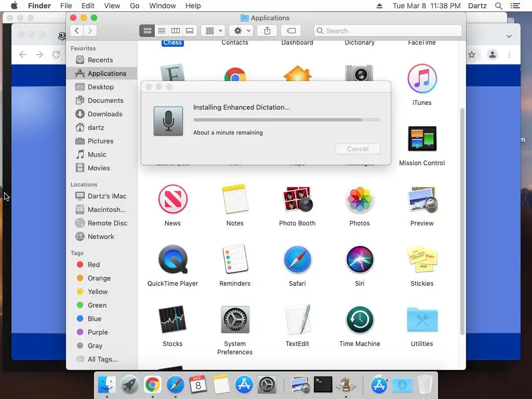Viewport: 532px width, 399px height.
Task: Click the Finder search field
Action: pyautogui.click(x=388, y=31)
